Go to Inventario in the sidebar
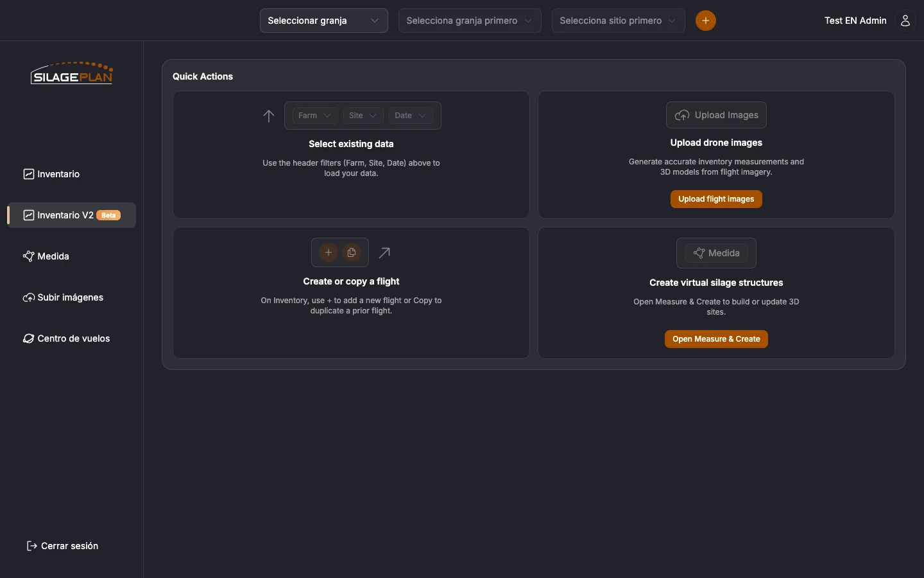The width and height of the screenshot is (924, 578). tap(72, 174)
